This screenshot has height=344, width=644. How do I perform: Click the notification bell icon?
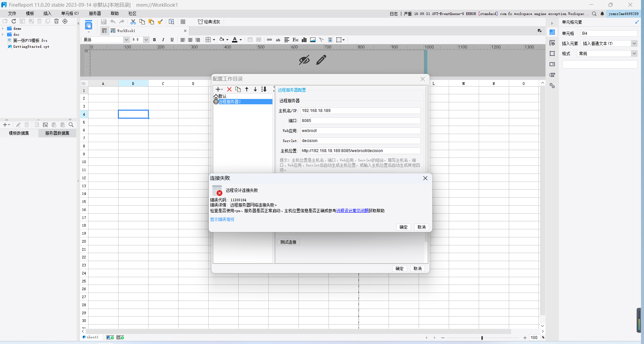click(602, 14)
